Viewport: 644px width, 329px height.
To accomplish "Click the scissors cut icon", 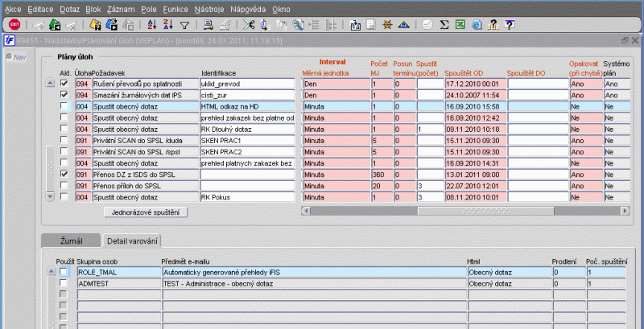I will 249,25.
